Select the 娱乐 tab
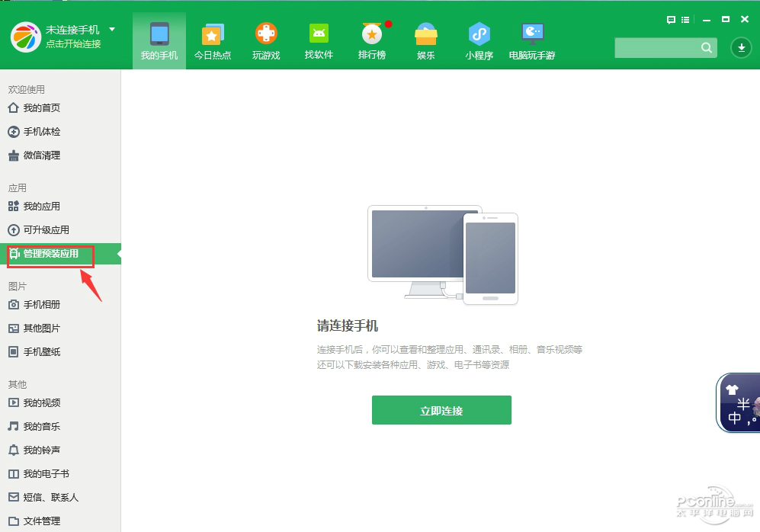 (x=425, y=40)
